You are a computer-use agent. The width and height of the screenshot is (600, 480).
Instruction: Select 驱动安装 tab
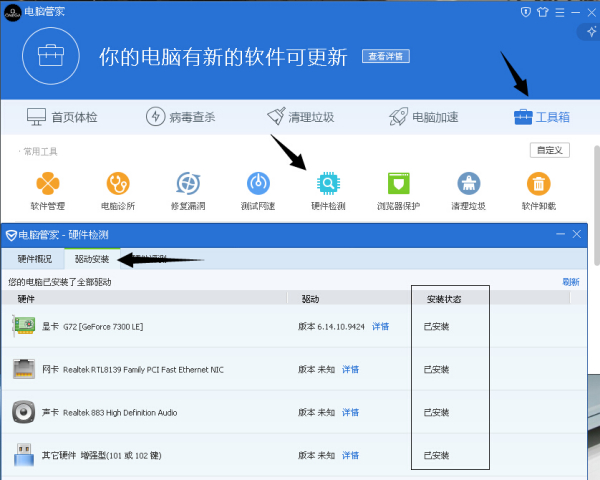(x=92, y=259)
